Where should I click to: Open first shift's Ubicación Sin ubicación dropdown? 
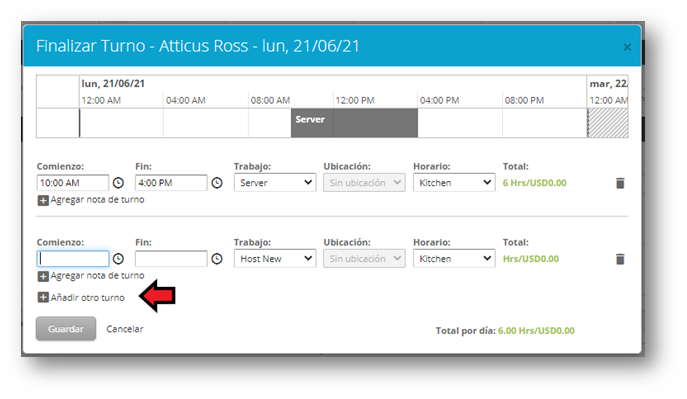pyautogui.click(x=364, y=183)
